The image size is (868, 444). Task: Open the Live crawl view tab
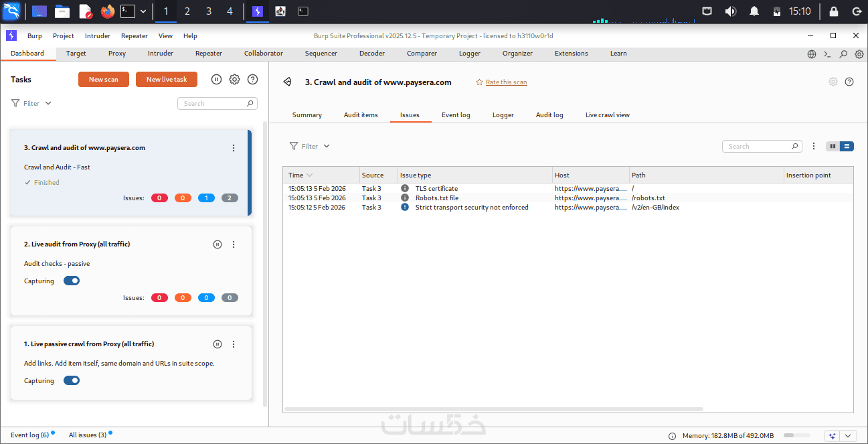[x=608, y=115]
